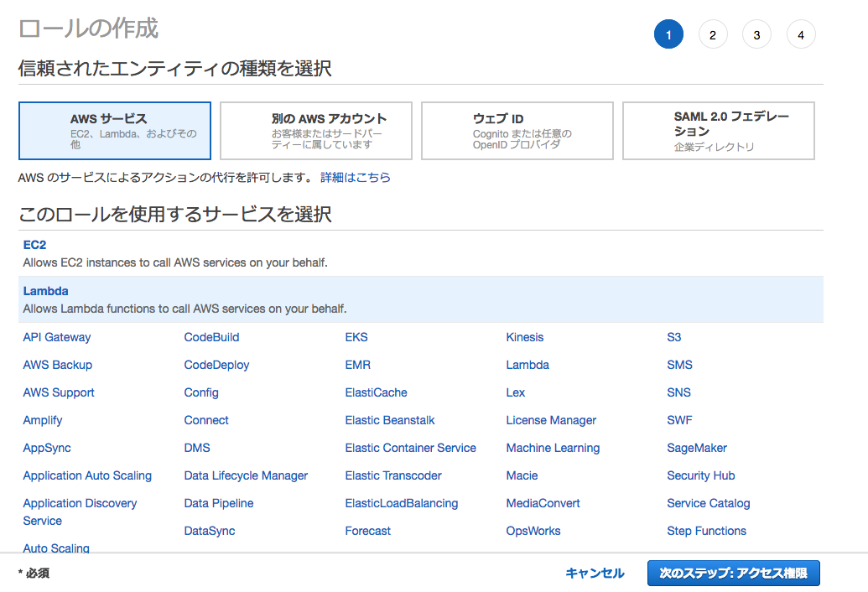Select step 4 circle in the wizard

pyautogui.click(x=800, y=34)
